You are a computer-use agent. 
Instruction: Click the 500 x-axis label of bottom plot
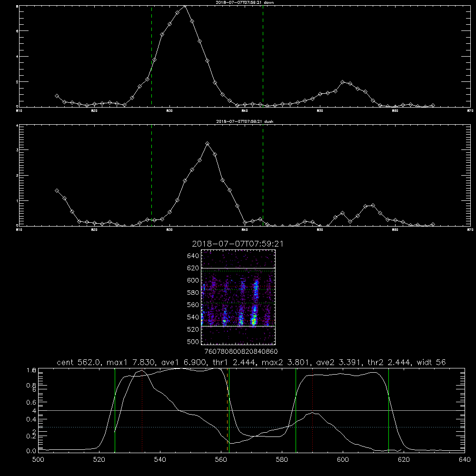coord(38,460)
